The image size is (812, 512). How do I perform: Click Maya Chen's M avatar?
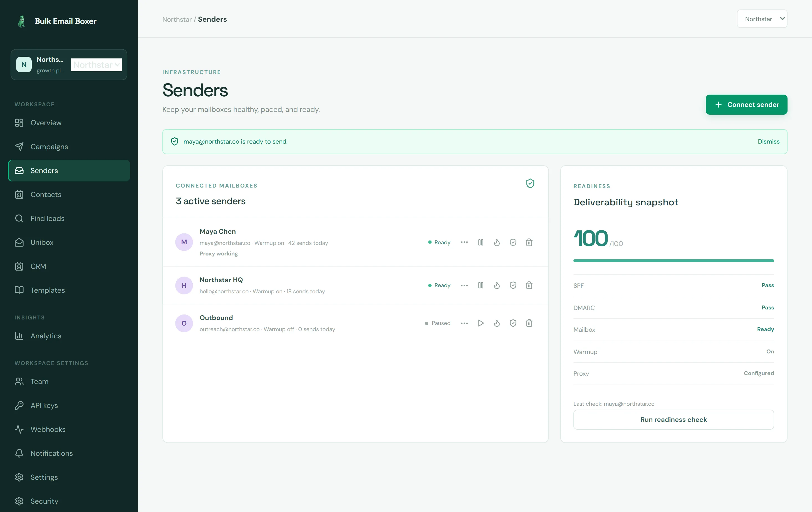[184, 242]
